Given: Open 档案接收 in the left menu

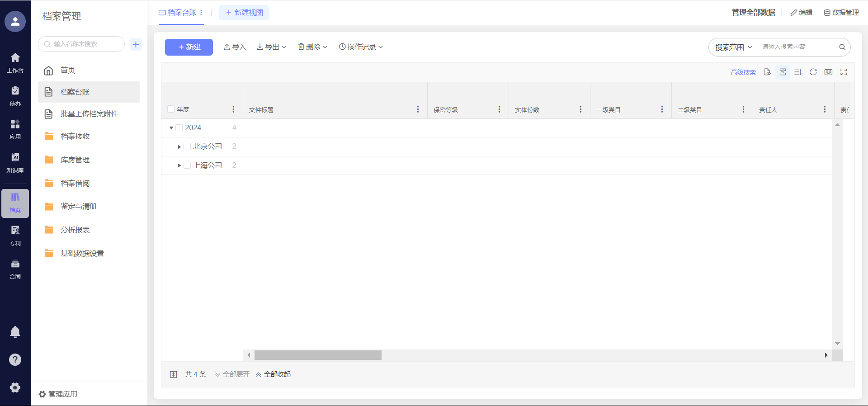Looking at the screenshot, I should [75, 136].
